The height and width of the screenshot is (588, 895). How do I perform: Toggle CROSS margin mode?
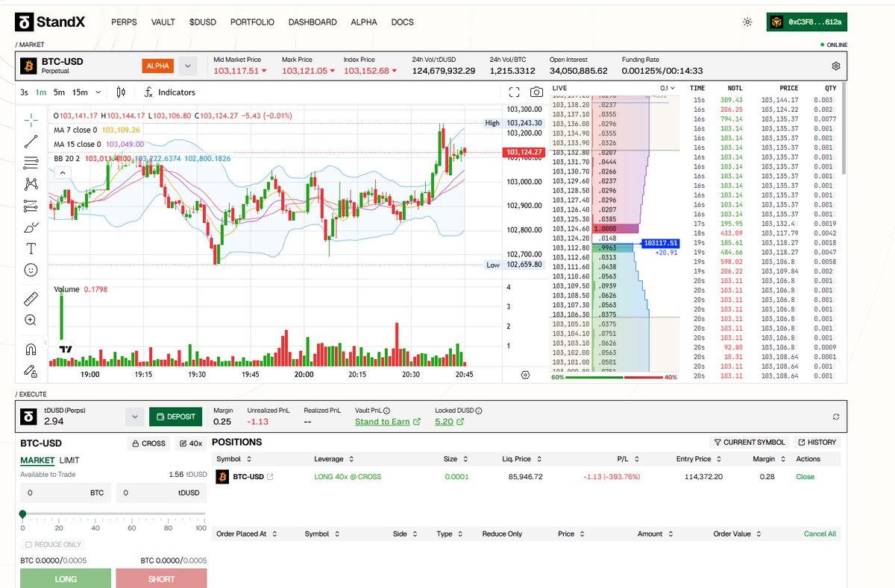[x=148, y=443]
